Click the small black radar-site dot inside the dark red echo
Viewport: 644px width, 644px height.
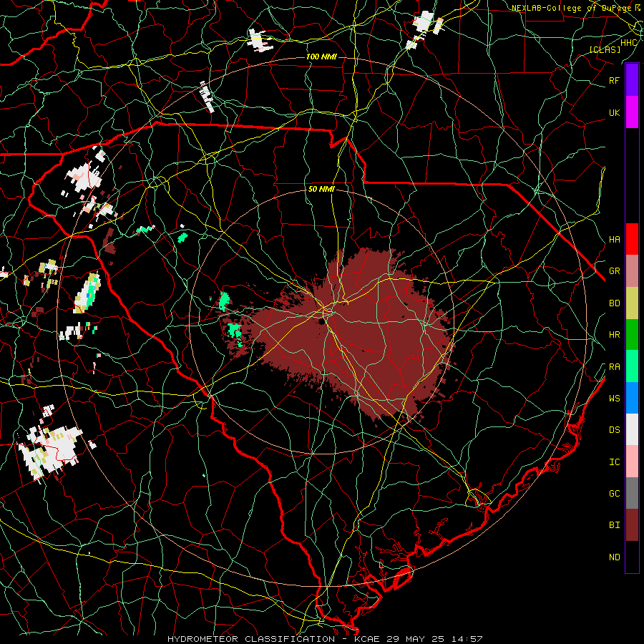pos(321,322)
